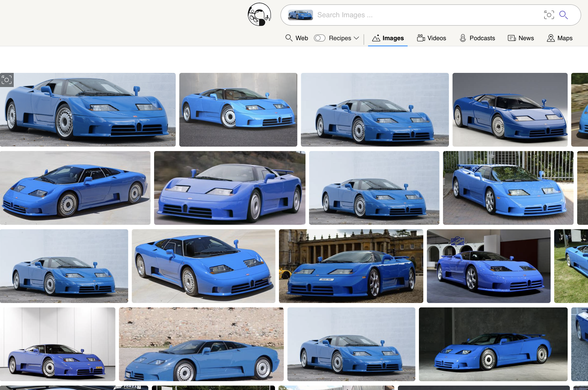Open the second image in the first row, car on dark asphalt
This screenshot has width=588, height=390.
coord(238,110)
